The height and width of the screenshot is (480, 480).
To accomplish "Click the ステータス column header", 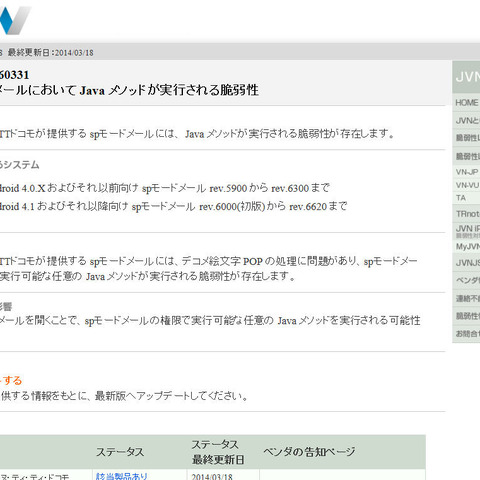I will tap(120, 452).
